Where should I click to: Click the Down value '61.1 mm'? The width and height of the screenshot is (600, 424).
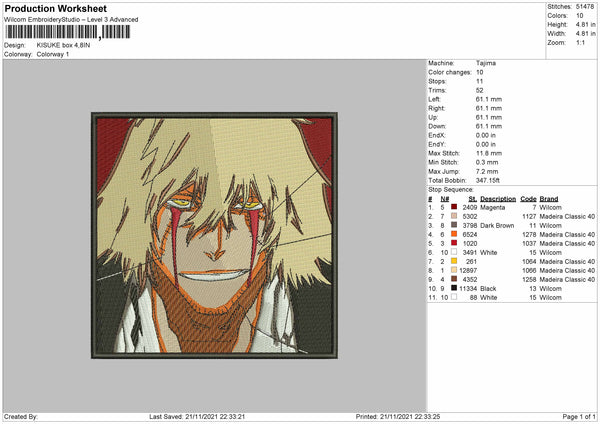pos(489,126)
